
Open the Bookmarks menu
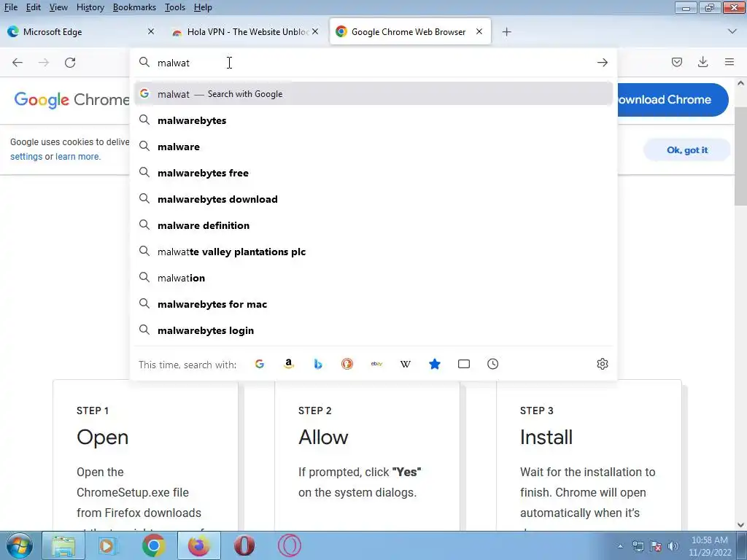pos(134,7)
